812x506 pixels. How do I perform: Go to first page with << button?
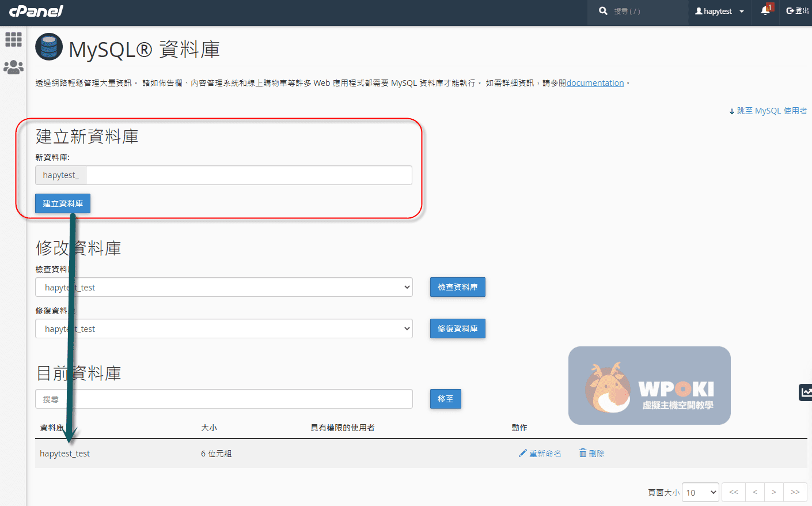coord(734,492)
